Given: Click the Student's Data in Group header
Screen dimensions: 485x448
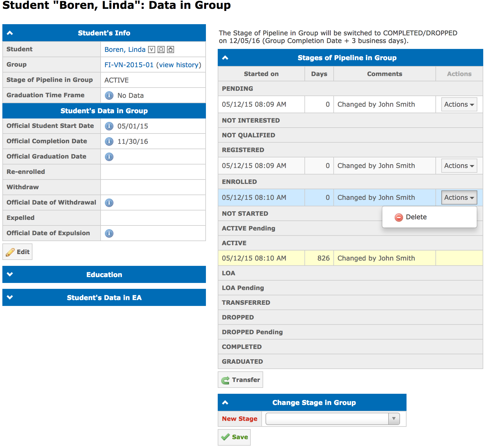Looking at the screenshot, I should (x=104, y=111).
